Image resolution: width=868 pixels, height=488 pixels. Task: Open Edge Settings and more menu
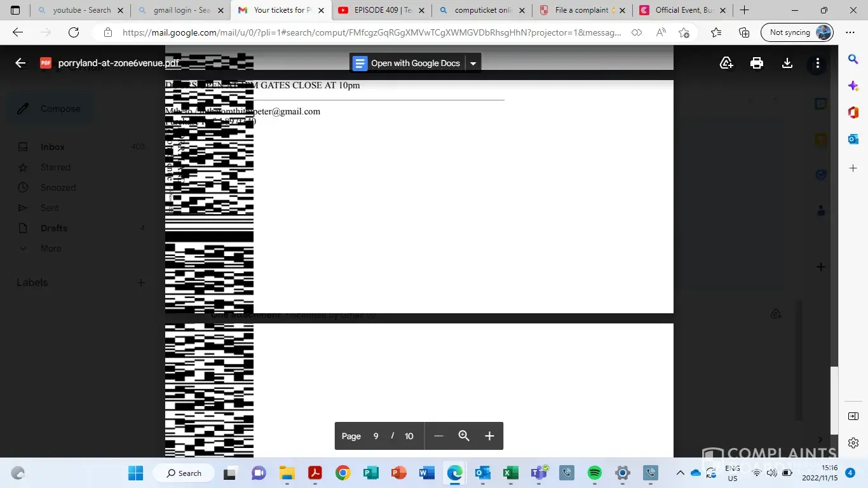click(850, 33)
